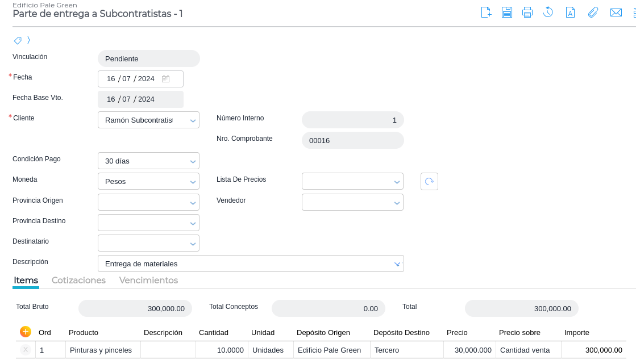The width and height of the screenshot is (636, 364).
Task: Send by email using the envelope icon
Action: 616,12
